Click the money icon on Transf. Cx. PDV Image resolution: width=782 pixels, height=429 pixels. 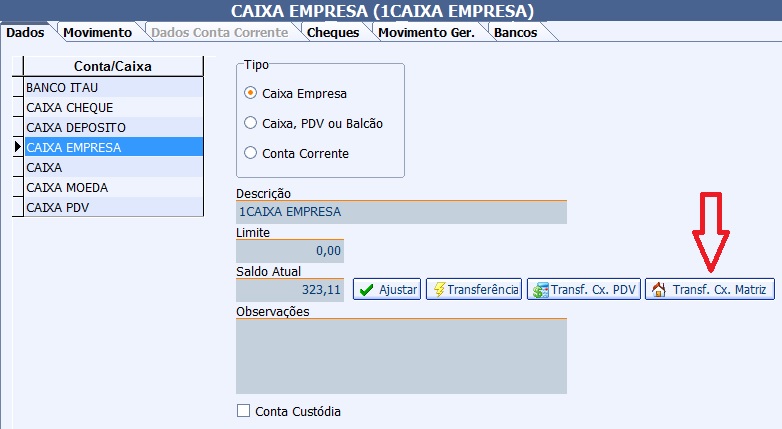pos(541,290)
